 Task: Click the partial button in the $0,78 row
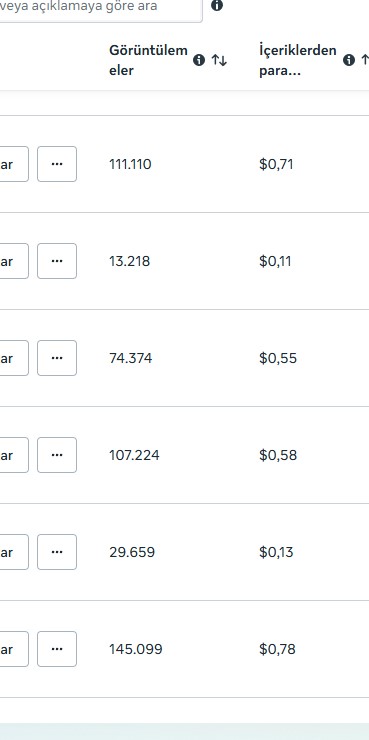click(14, 649)
